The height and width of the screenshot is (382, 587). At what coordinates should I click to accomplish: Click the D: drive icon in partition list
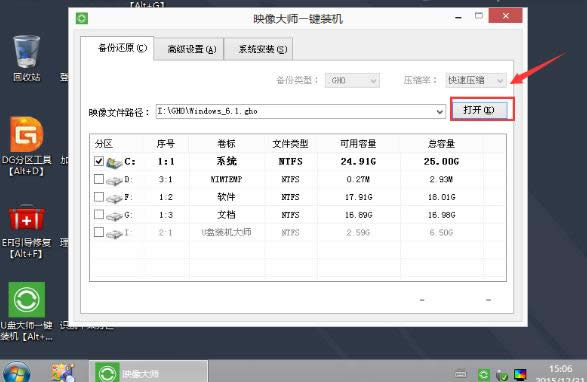pos(114,180)
